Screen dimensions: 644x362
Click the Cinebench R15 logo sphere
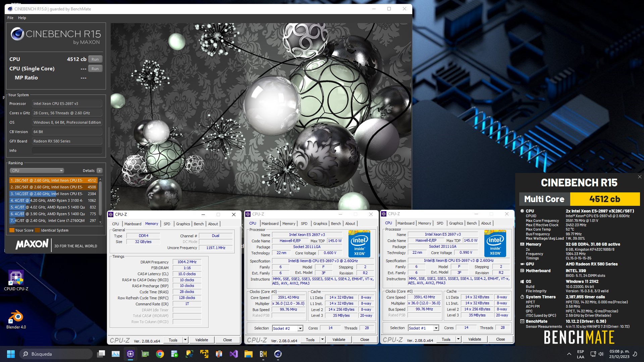17,34
